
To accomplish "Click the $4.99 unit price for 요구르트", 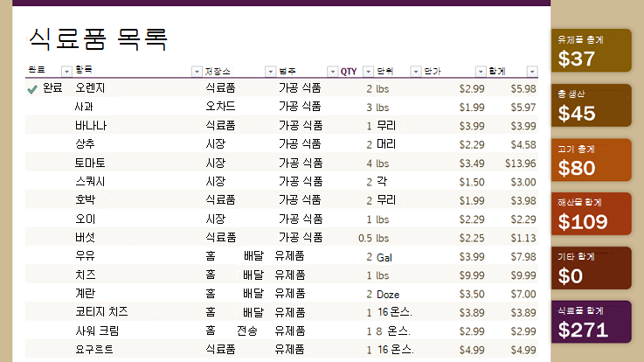I will point(472,350).
